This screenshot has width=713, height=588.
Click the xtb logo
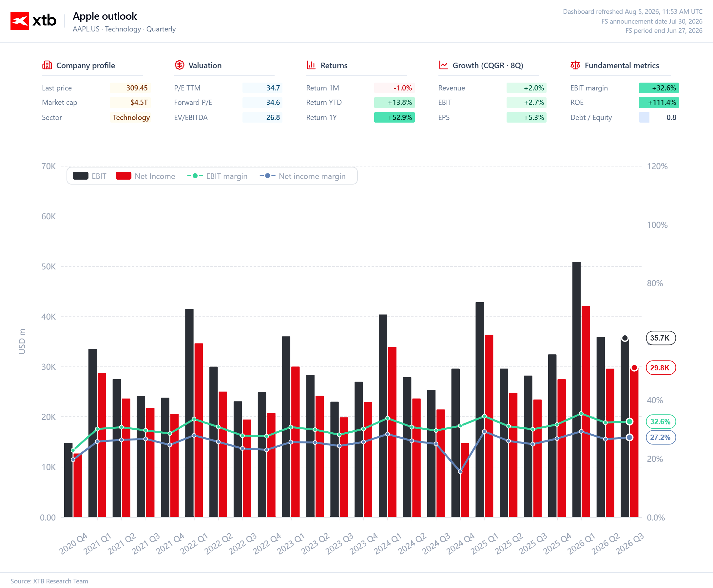pos(33,21)
